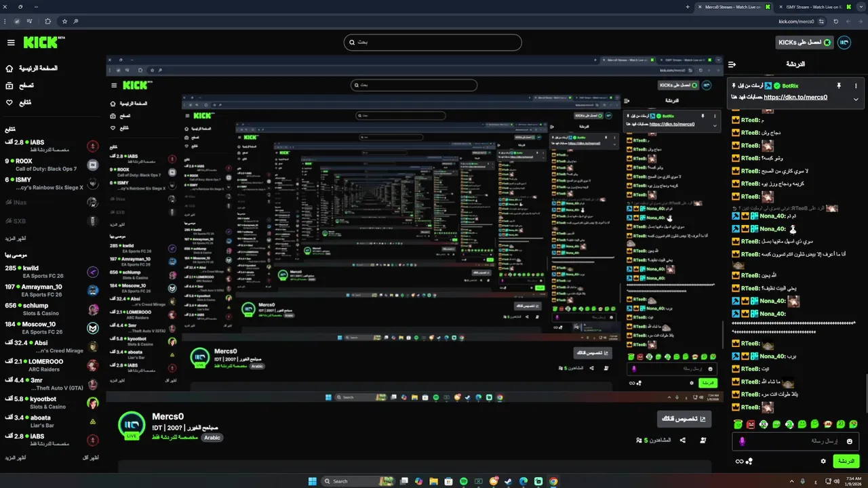
Task: Open offline channel SXB
Action: click(x=51, y=221)
